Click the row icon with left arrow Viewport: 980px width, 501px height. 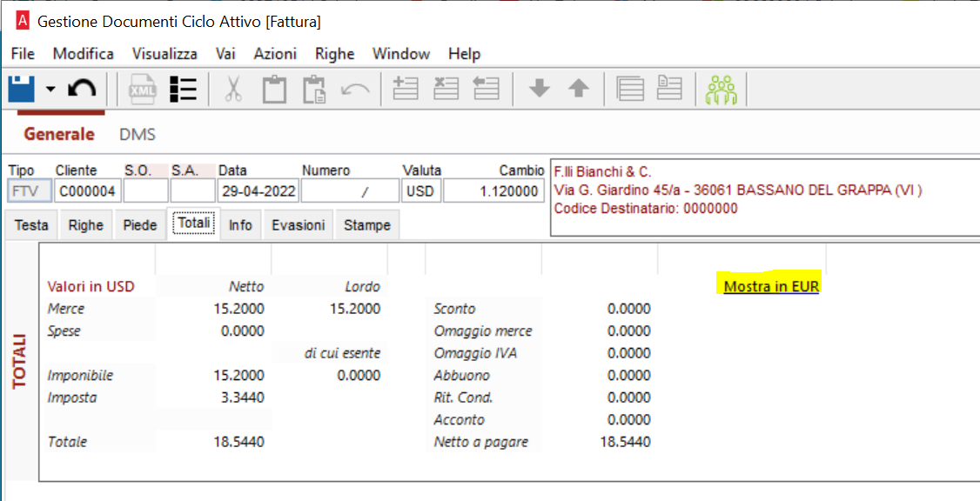[486, 89]
